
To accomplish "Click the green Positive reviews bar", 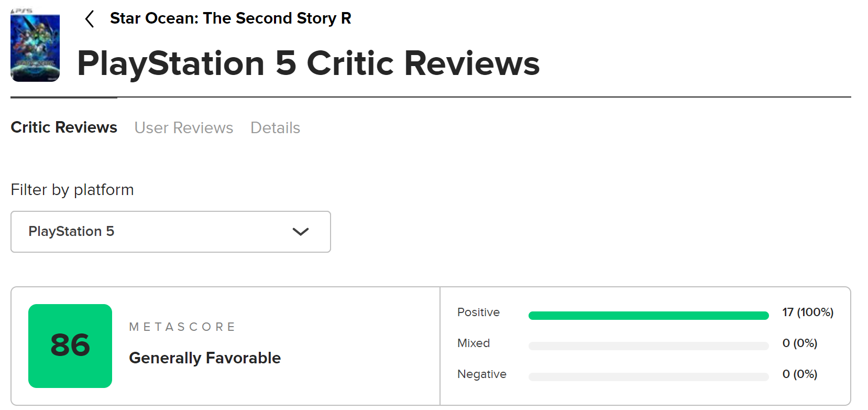I will 649,316.
